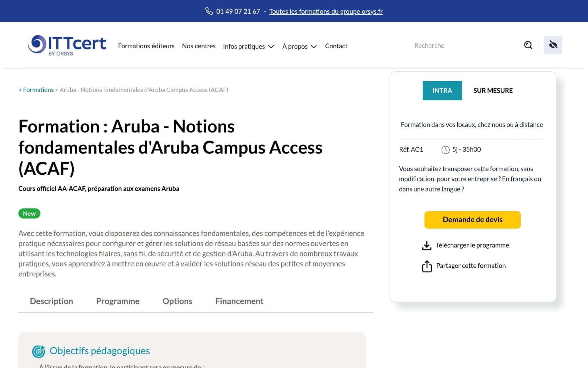Expand the Infos pratiques dropdown chevron
Viewport: 588px width, 368px height.
coord(271,47)
